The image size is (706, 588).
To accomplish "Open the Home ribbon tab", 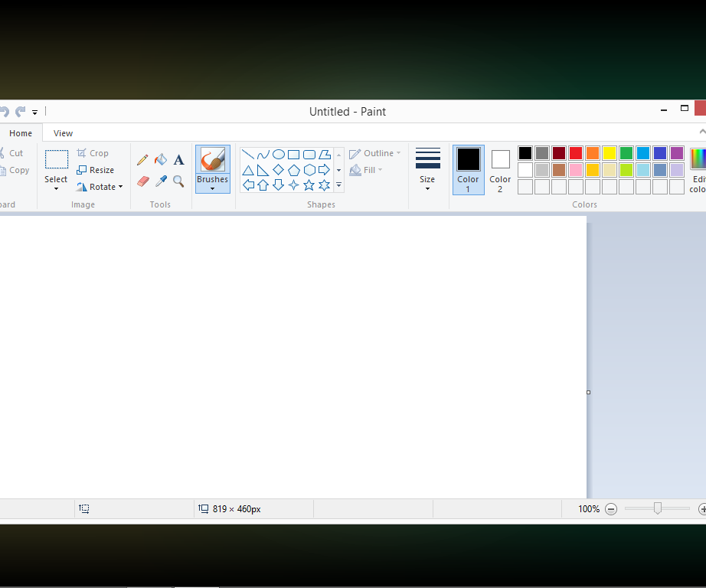I will point(21,132).
